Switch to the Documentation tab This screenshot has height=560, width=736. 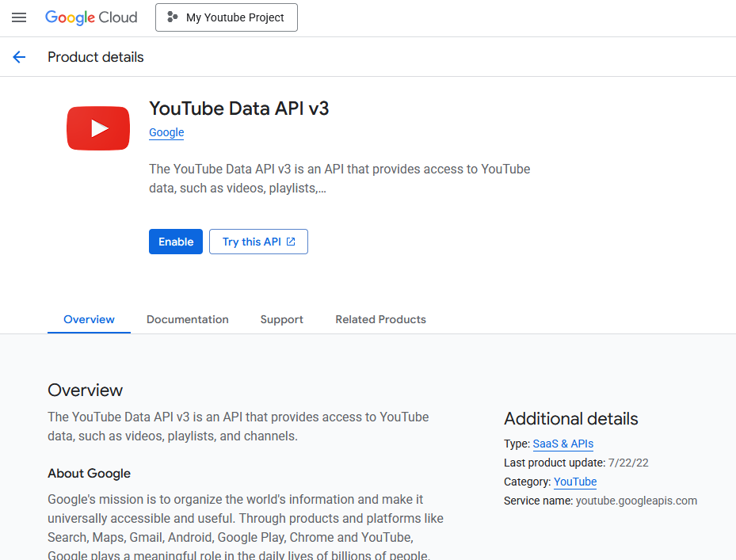click(x=188, y=319)
